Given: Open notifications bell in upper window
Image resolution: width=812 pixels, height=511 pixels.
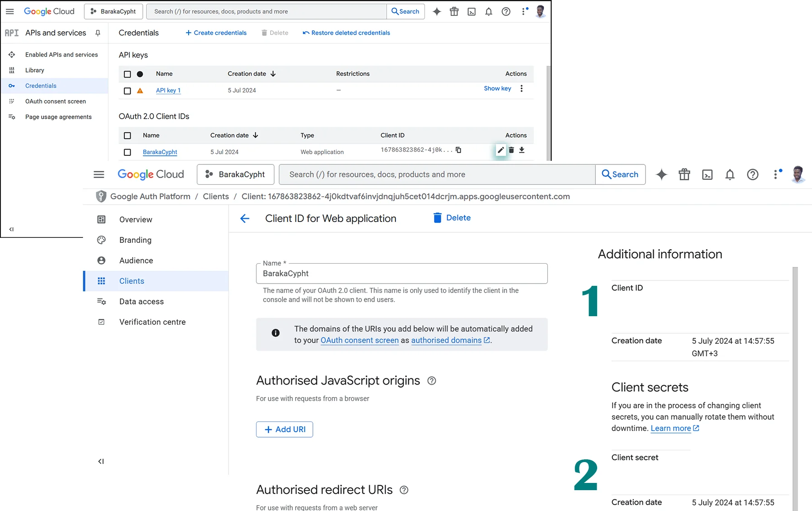Looking at the screenshot, I should point(488,11).
